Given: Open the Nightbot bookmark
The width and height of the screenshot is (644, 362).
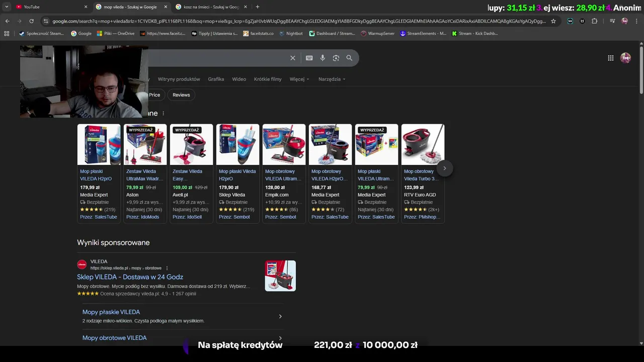Looking at the screenshot, I should coord(291,33).
